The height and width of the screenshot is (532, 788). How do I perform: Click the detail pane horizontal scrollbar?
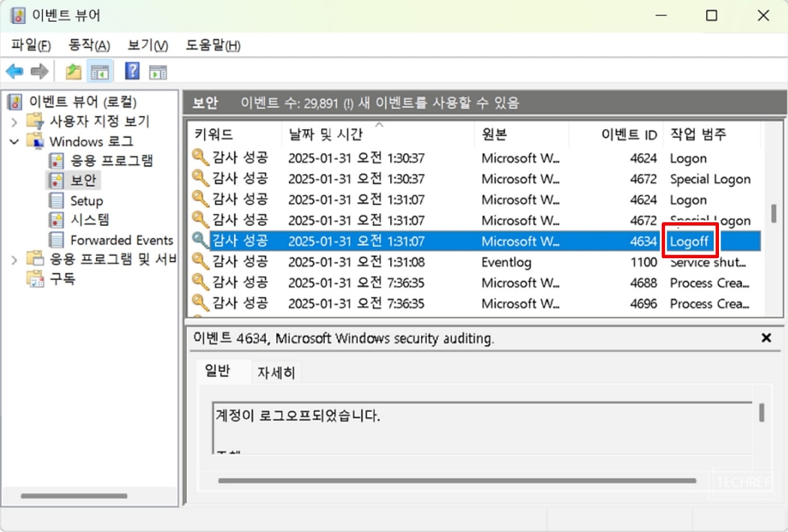tap(457, 481)
